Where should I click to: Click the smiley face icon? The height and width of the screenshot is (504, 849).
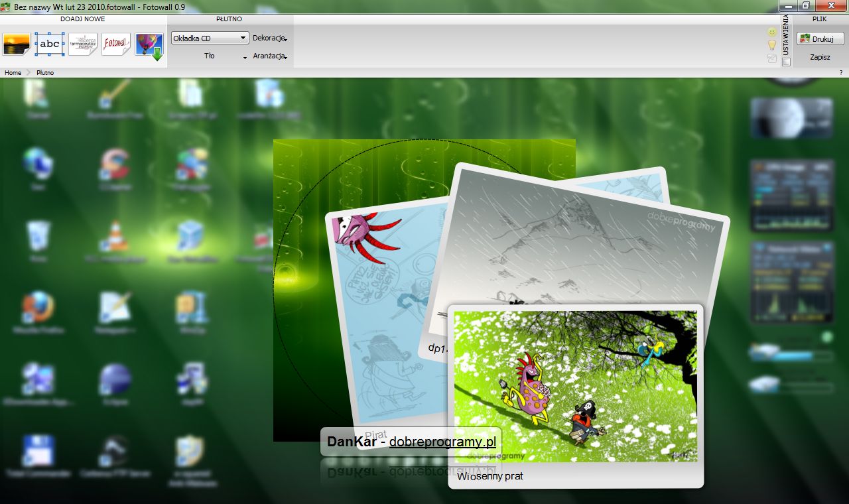(x=772, y=32)
